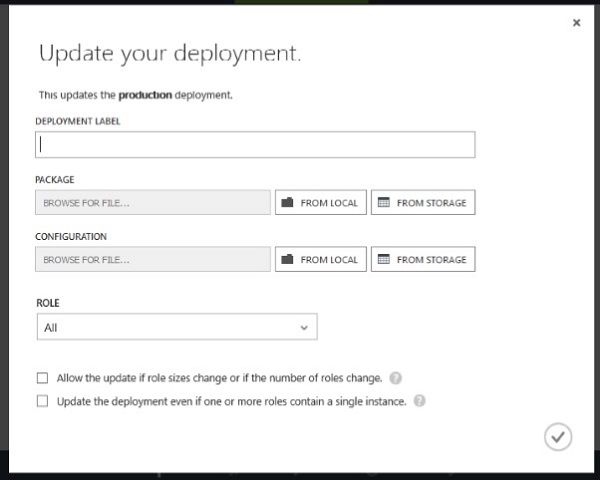Check update deployment with single instance roles
600x480 pixels.
(42, 401)
